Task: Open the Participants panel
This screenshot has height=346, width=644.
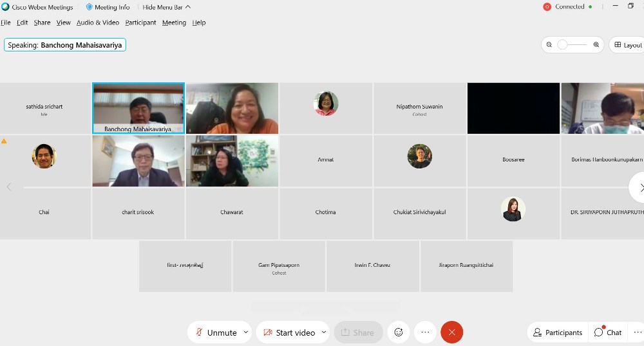Action: pyautogui.click(x=557, y=332)
